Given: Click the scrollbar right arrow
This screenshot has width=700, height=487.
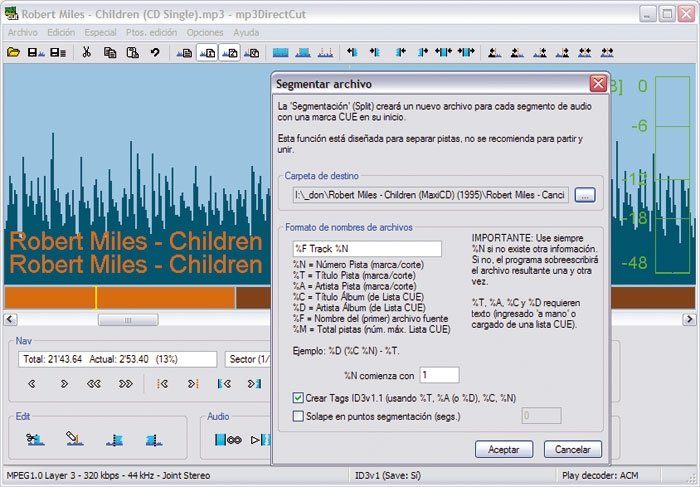Looking at the screenshot, I should coord(689,320).
